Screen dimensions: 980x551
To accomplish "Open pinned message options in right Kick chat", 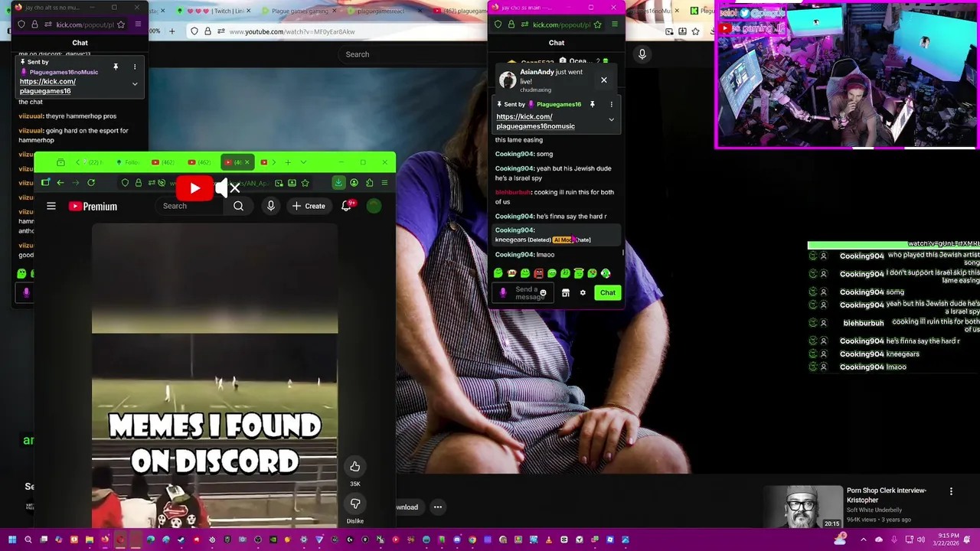I will [611, 104].
